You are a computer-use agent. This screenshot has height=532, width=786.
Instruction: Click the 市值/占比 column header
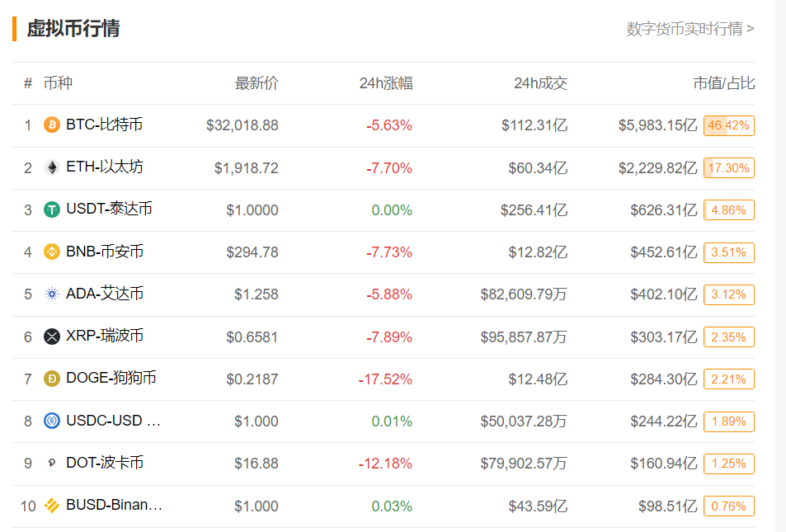pyautogui.click(x=723, y=83)
